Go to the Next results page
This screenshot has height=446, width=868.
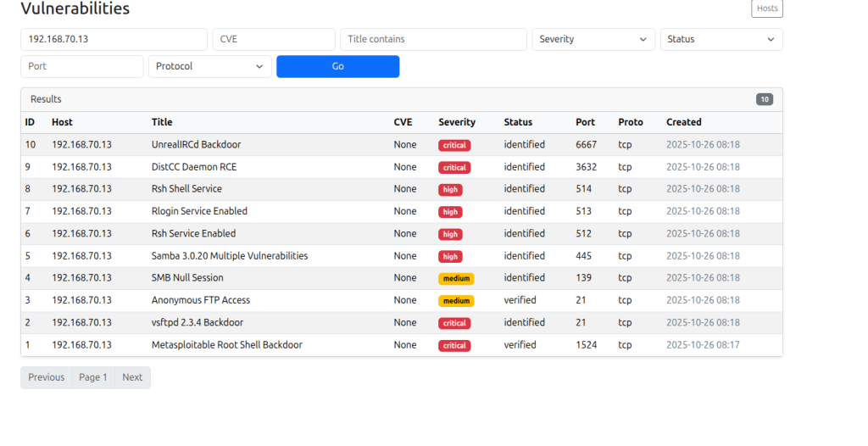pyautogui.click(x=132, y=377)
